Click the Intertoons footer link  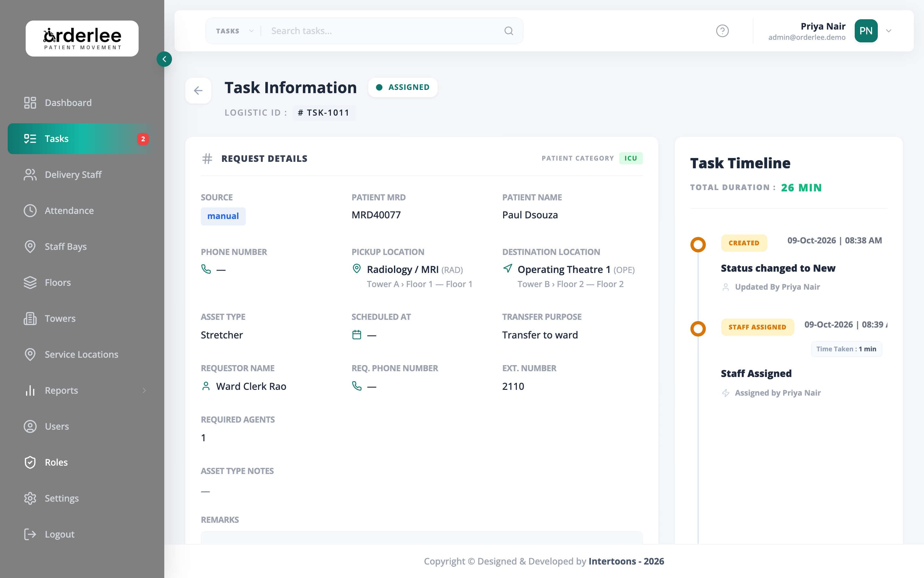626,561
